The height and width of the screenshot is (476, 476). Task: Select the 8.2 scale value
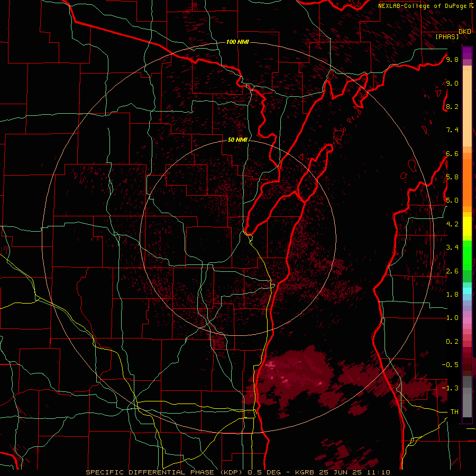click(x=452, y=106)
